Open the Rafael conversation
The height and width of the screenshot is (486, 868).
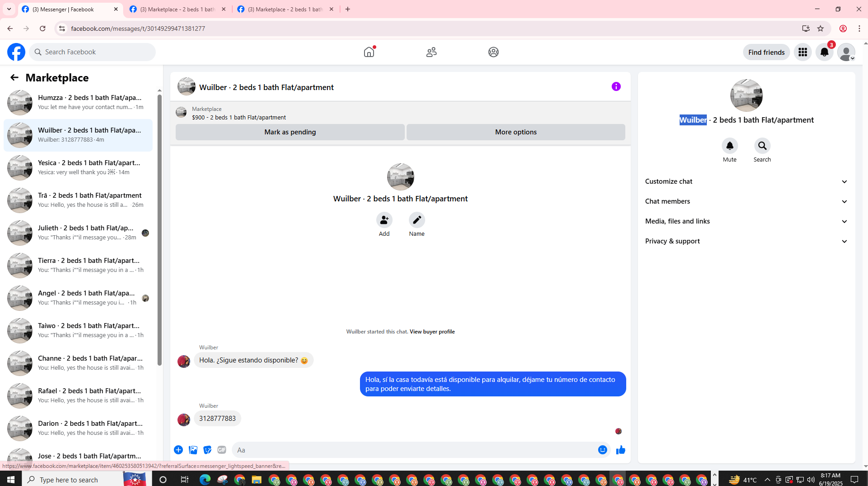tap(78, 396)
